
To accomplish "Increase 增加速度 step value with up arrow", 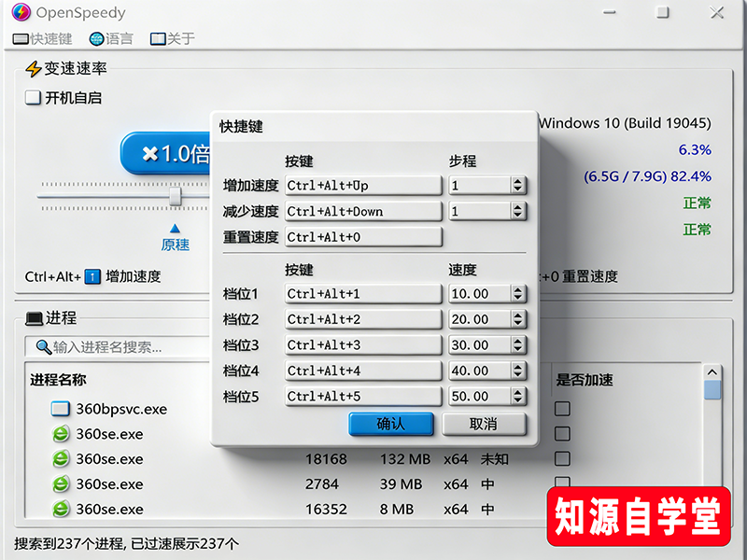I will 518,180.
